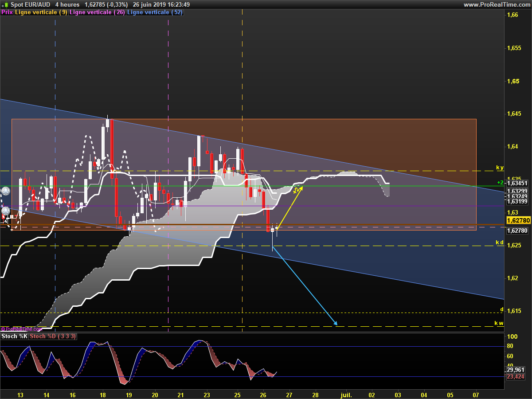Click date 19 on the time axis
Viewport: 532px width, 399px height.
[129, 394]
